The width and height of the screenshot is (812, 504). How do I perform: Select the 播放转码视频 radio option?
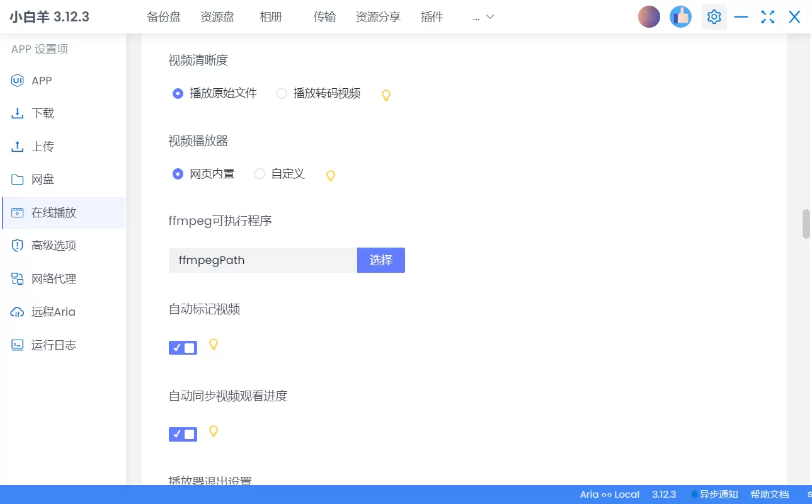point(281,93)
